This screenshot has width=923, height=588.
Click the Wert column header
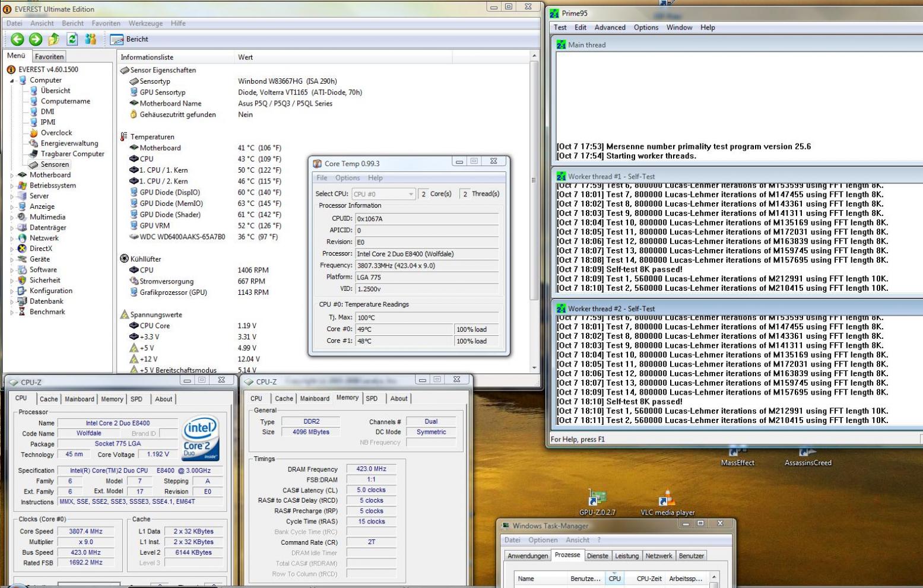pos(343,58)
